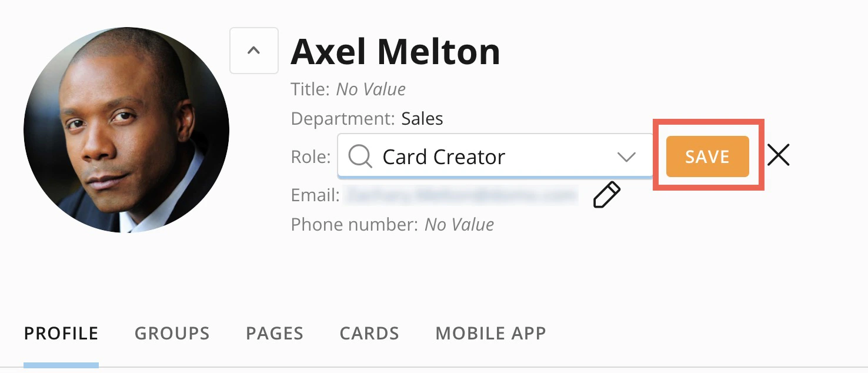Go to the Pages tab
Viewport: 868px width, 373px height.
[x=275, y=333]
